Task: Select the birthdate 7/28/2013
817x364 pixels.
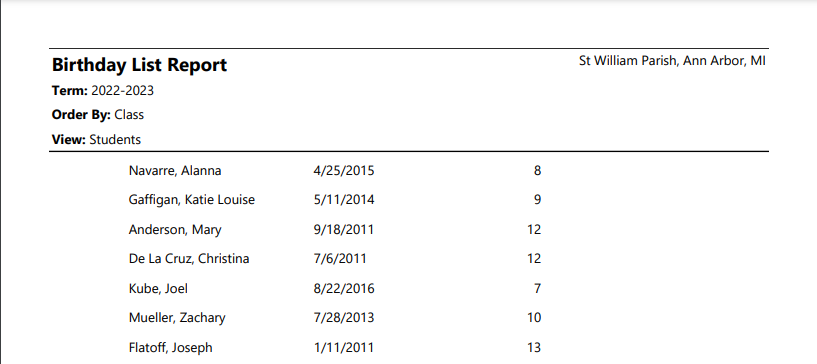Action: pyautogui.click(x=344, y=318)
